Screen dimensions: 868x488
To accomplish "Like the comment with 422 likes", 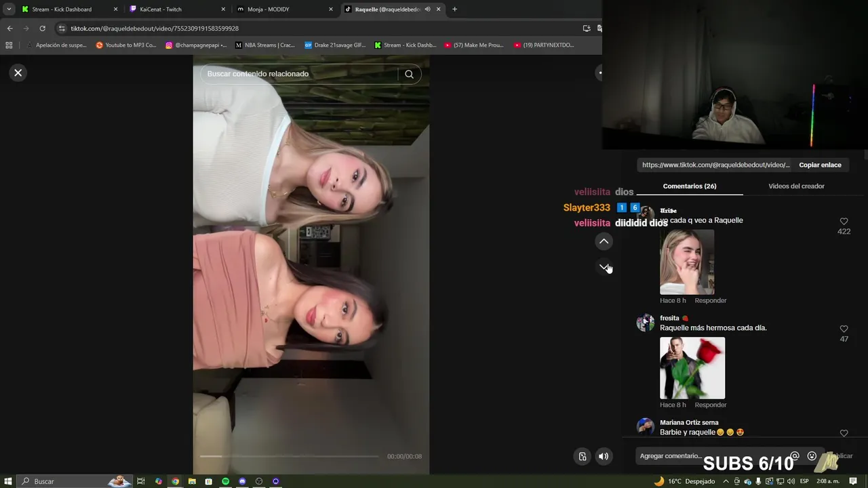I will pyautogui.click(x=844, y=222).
